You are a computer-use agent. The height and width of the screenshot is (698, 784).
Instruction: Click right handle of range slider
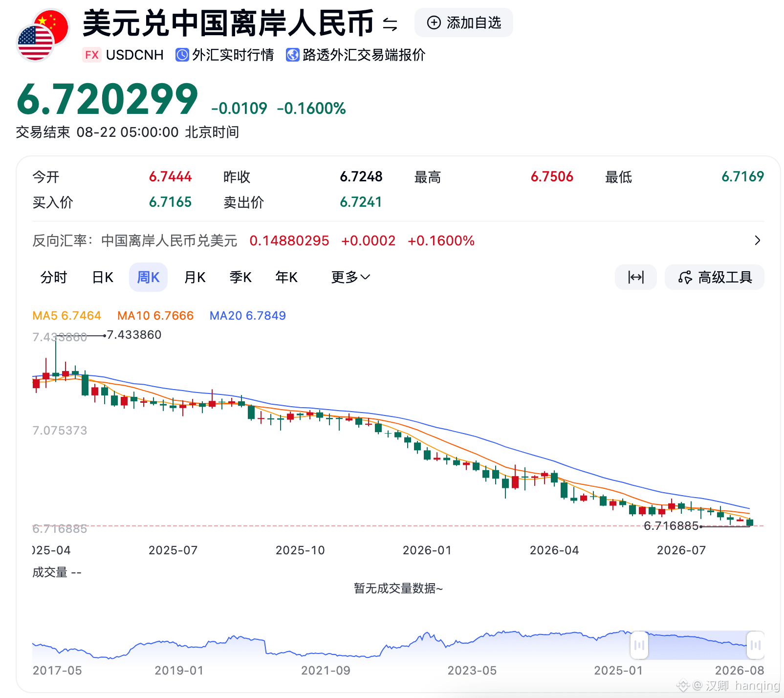point(756,645)
